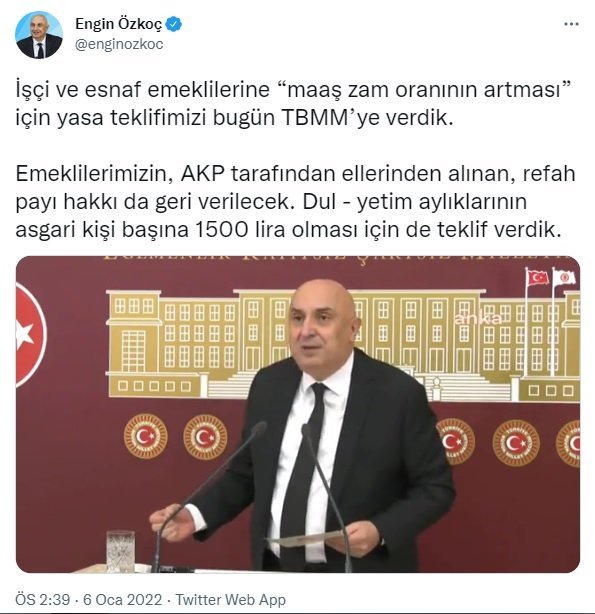Click the paragraph mentioning 1500 lira

(x=295, y=202)
